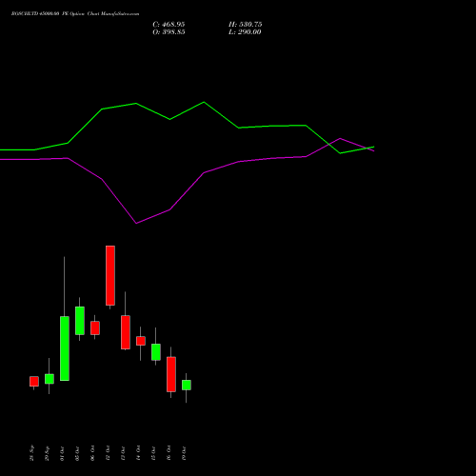The image size is (476, 476).
Task: Click the 16 Oct date axis label
Action: point(169,453)
